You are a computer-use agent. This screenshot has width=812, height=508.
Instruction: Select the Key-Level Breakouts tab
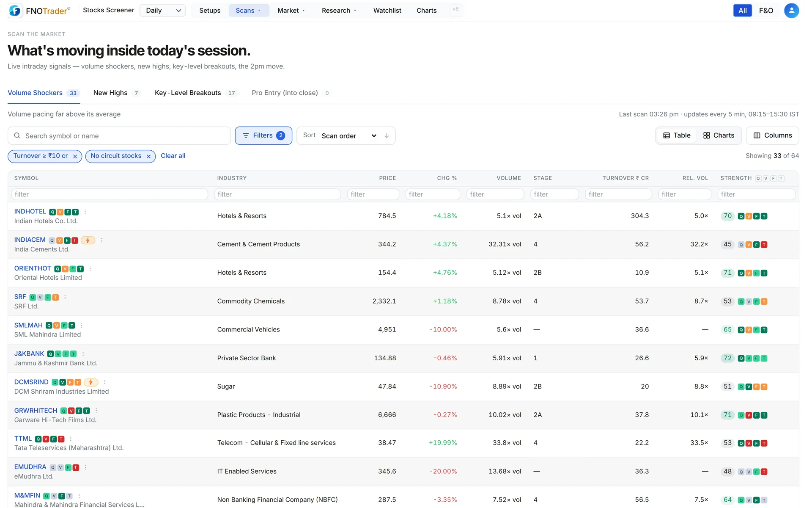tap(196, 93)
